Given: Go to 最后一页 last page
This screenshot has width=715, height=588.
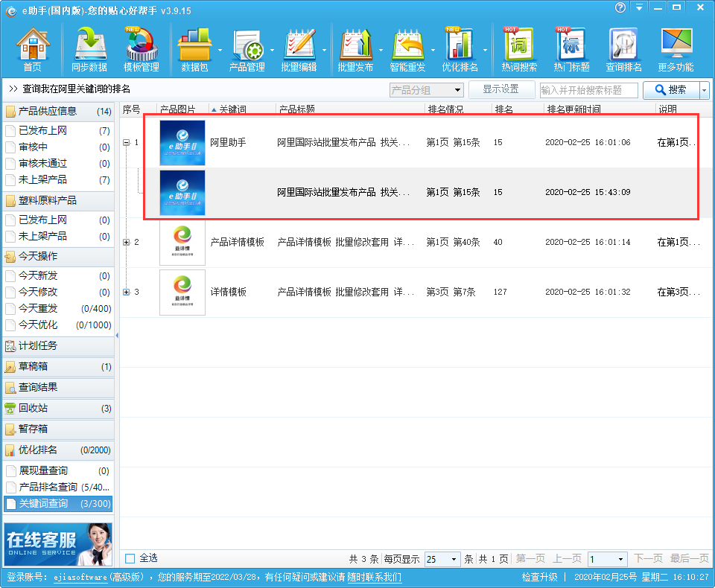Looking at the screenshot, I should point(689,558).
